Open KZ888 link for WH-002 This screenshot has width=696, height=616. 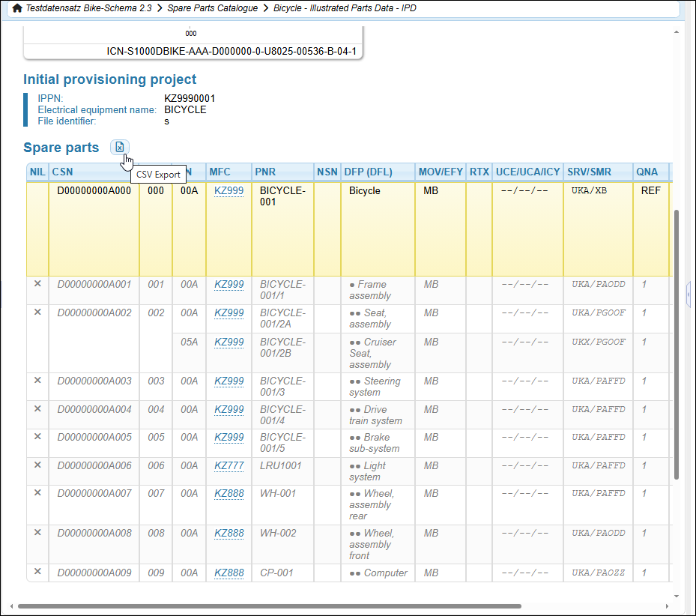(229, 533)
